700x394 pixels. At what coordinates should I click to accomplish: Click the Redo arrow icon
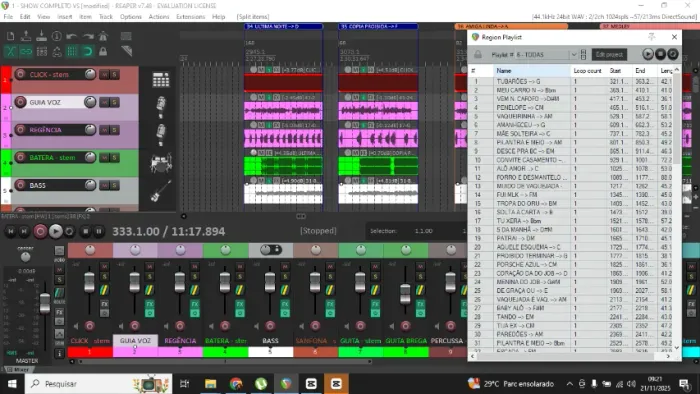[x=88, y=36]
